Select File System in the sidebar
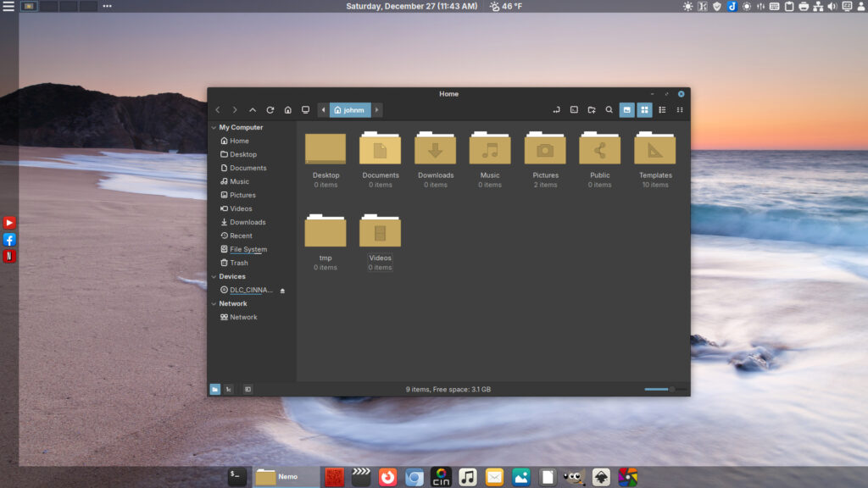 click(x=248, y=249)
